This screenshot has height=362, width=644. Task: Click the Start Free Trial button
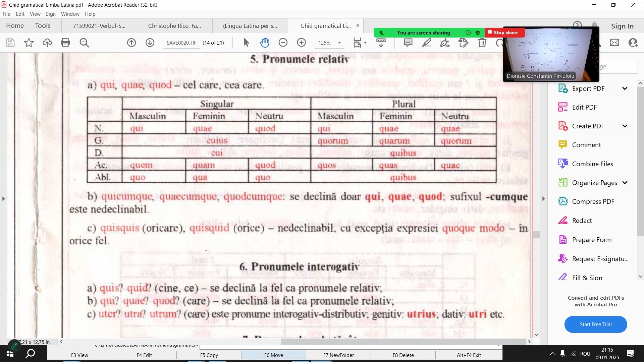pyautogui.click(x=595, y=324)
